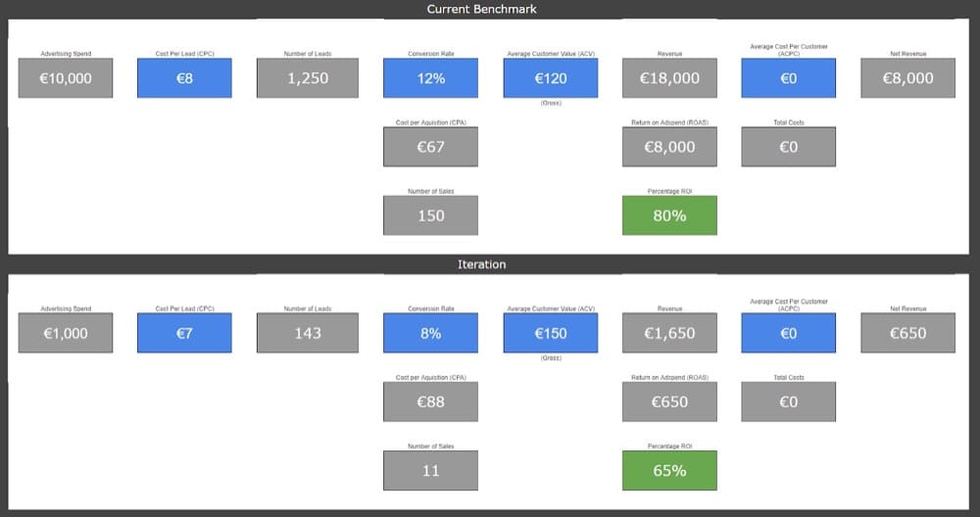
Task: Click the green 80% Percentage ROI box
Action: point(669,215)
